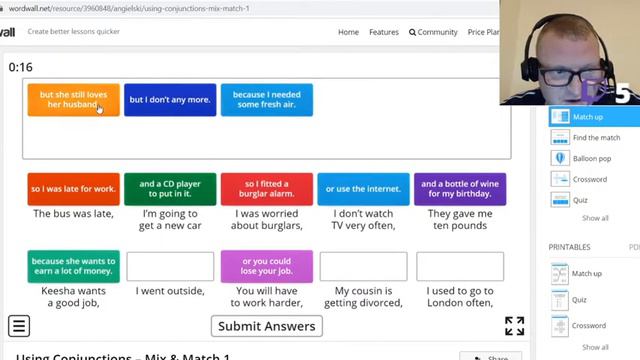The height and width of the screenshot is (360, 640).
Task: Pick the 'but she still loves her husband' tile
Action: pos(73,100)
